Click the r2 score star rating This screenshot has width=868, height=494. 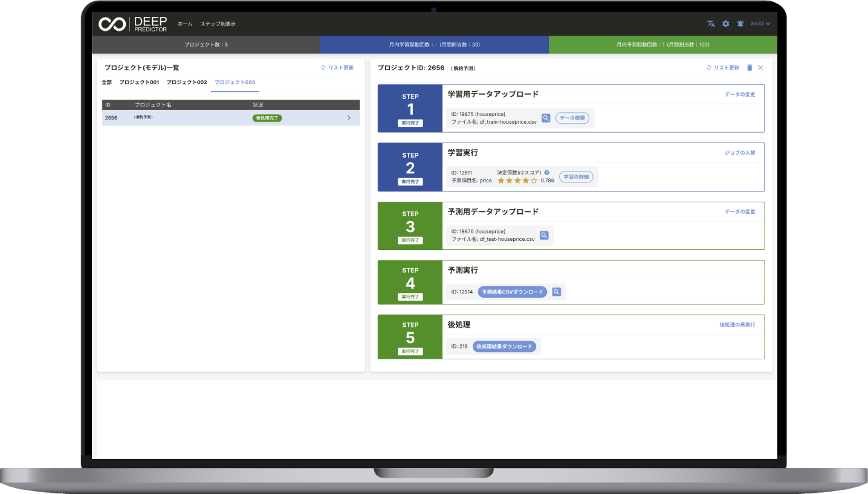[517, 181]
